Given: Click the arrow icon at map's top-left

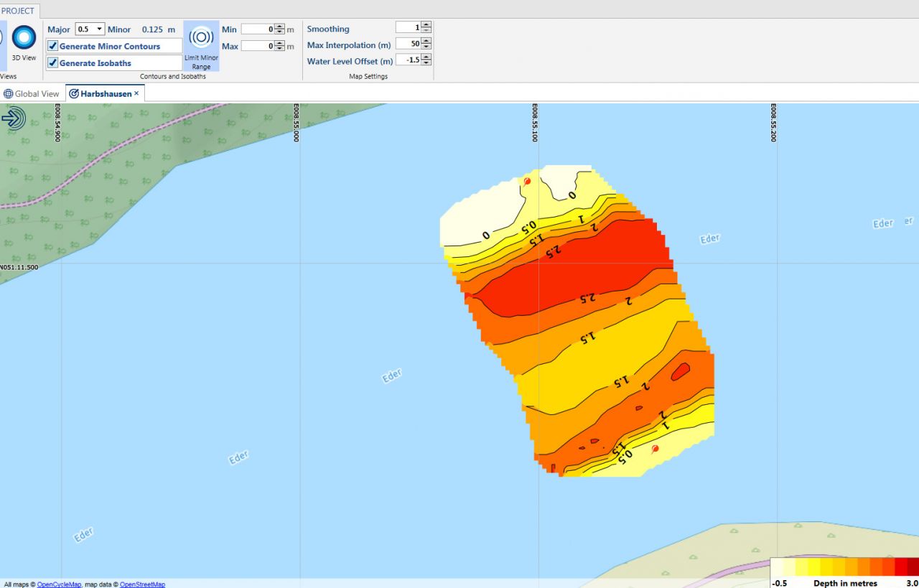Looking at the screenshot, I should tap(13, 118).
